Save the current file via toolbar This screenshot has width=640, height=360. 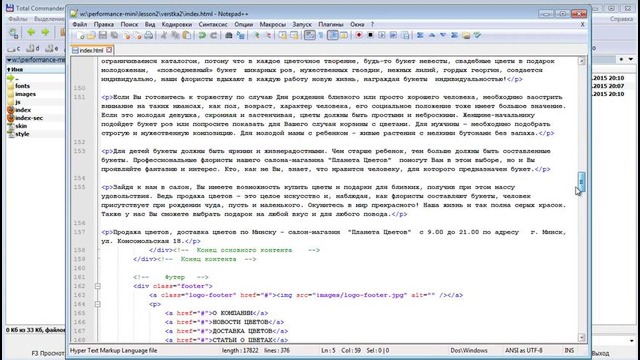coord(103,35)
